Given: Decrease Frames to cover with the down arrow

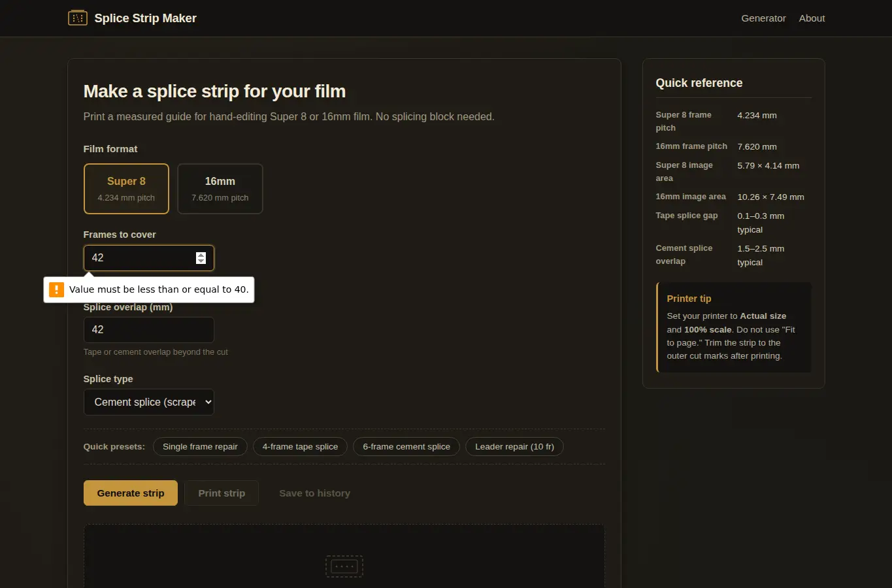Looking at the screenshot, I should click(x=201, y=261).
